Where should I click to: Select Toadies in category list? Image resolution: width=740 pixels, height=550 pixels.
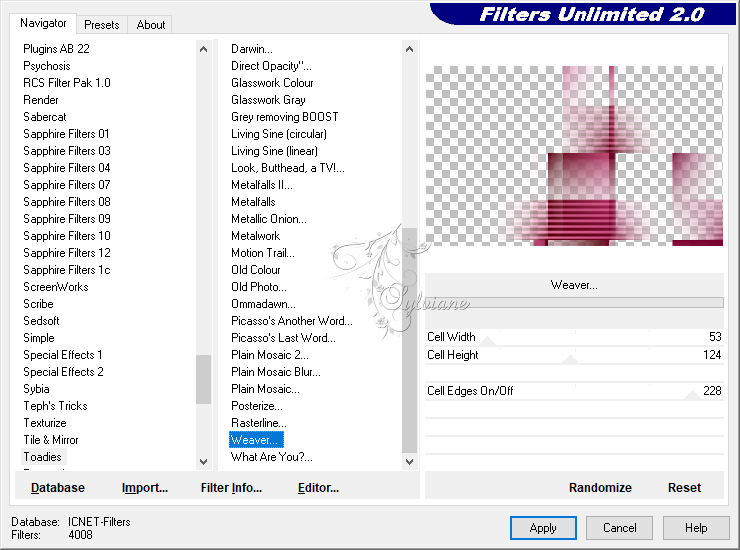click(42, 457)
